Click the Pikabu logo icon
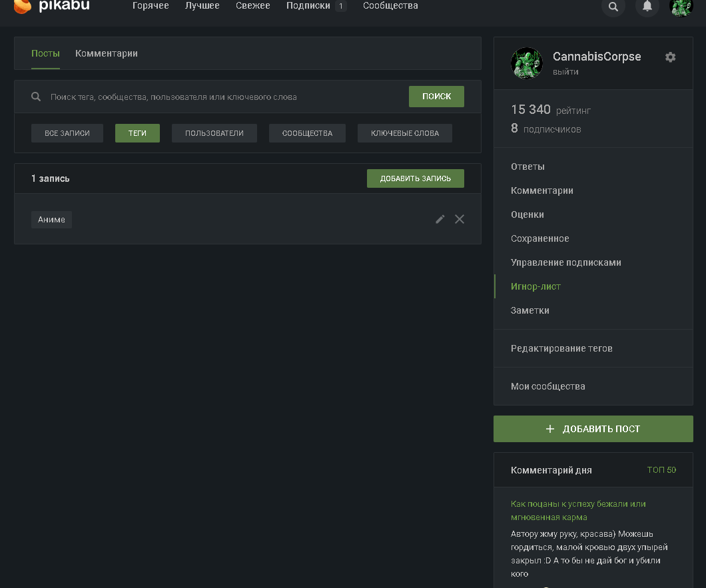The height and width of the screenshot is (588, 706). (22, 6)
